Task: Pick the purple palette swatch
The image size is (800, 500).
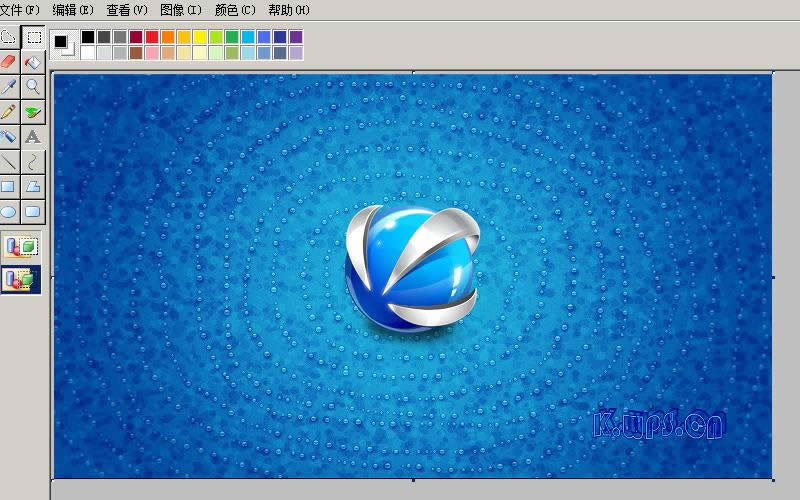Action: pos(296,37)
